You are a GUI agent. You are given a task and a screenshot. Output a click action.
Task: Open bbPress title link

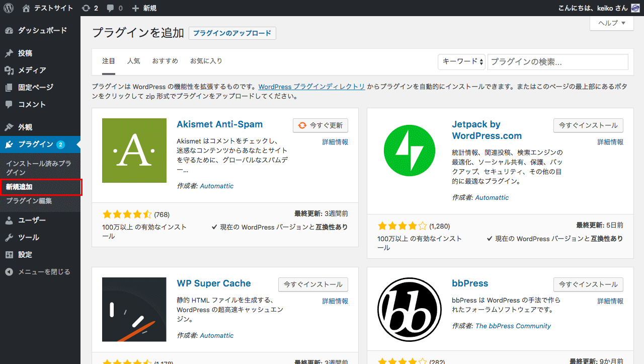[470, 283]
